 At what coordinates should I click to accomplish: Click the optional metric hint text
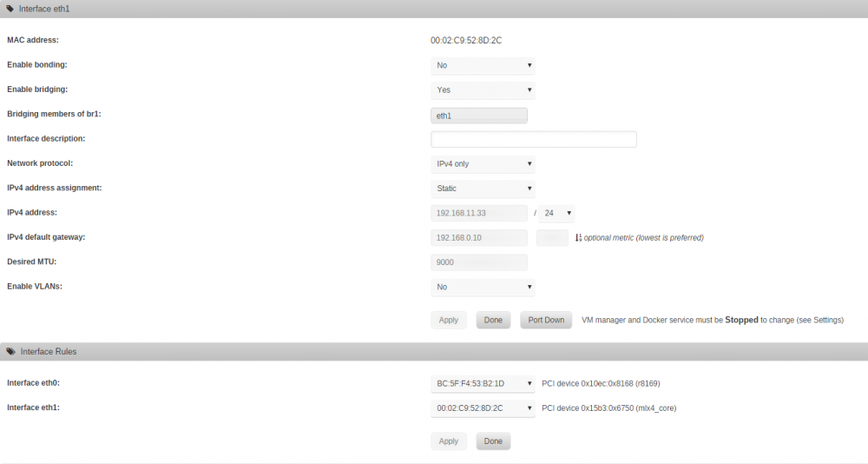[644, 238]
